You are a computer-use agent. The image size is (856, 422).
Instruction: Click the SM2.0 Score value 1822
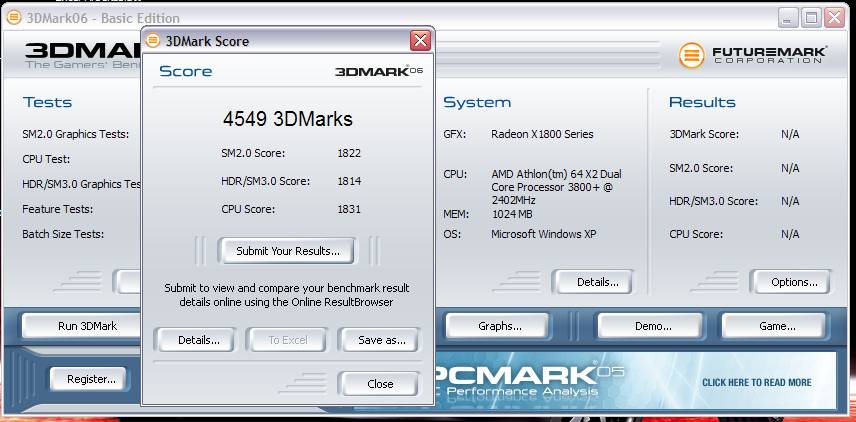point(349,153)
